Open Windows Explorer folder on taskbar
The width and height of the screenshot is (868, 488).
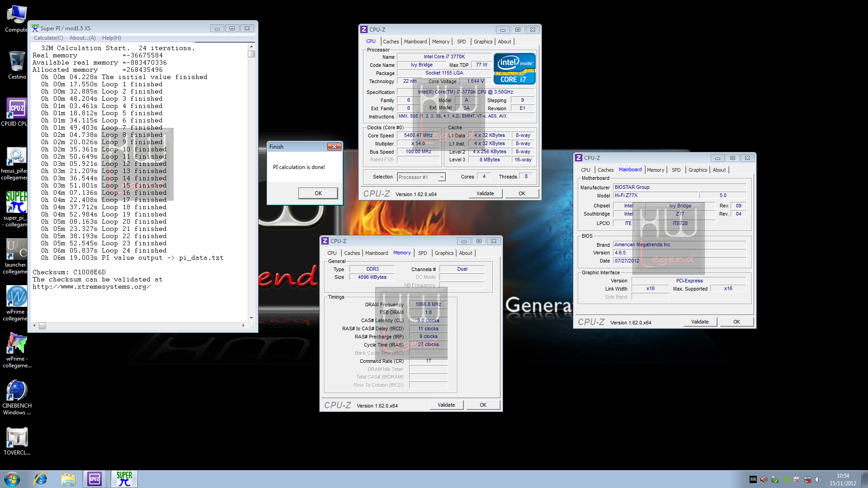(68, 479)
